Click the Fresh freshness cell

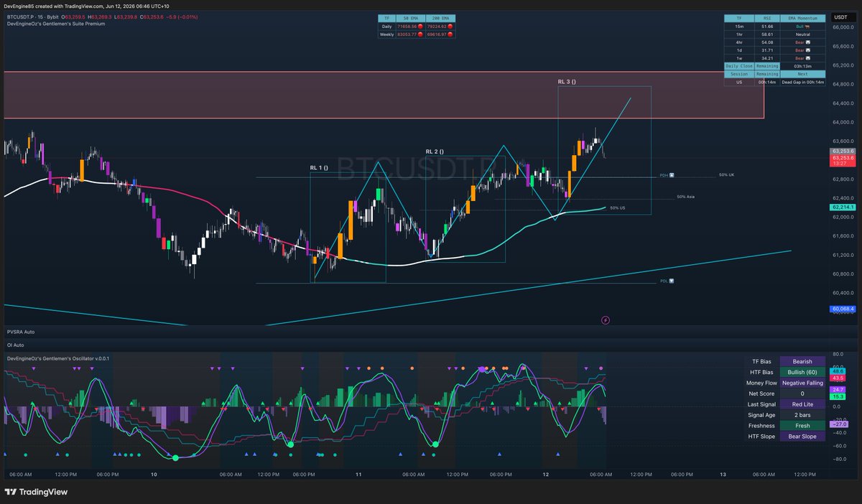802,426
